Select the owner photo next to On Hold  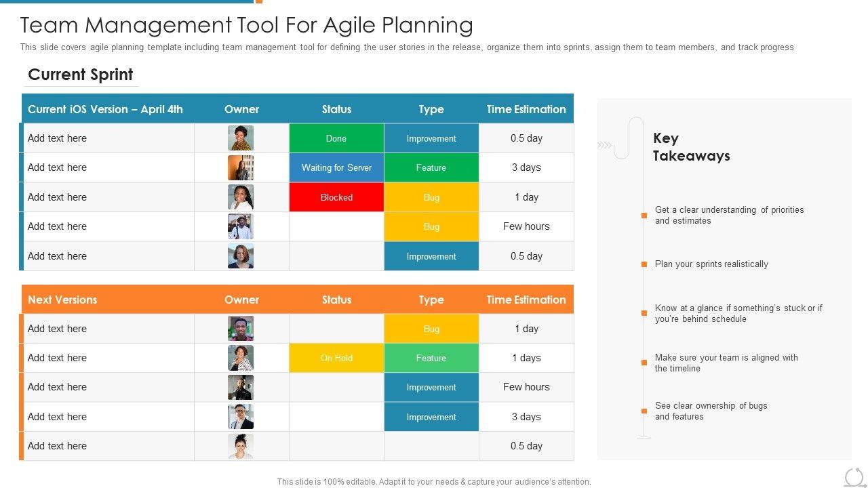pyautogui.click(x=241, y=358)
